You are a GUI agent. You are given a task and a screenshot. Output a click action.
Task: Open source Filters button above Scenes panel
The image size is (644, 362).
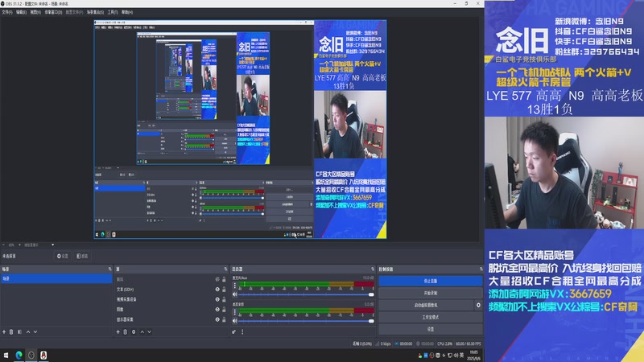coord(82,256)
